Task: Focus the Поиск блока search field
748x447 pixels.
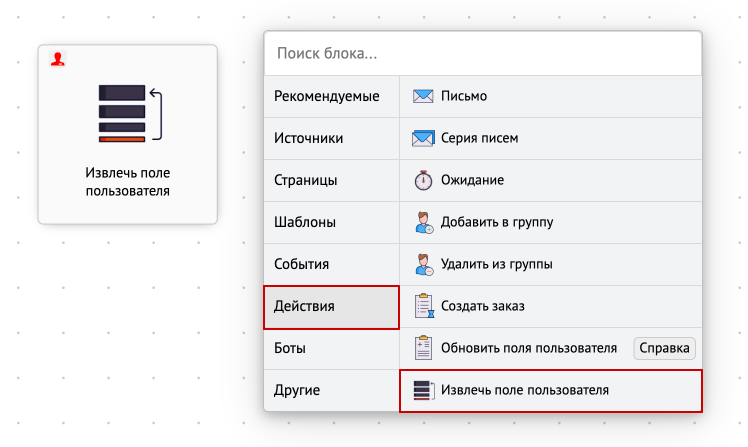Action: (483, 53)
